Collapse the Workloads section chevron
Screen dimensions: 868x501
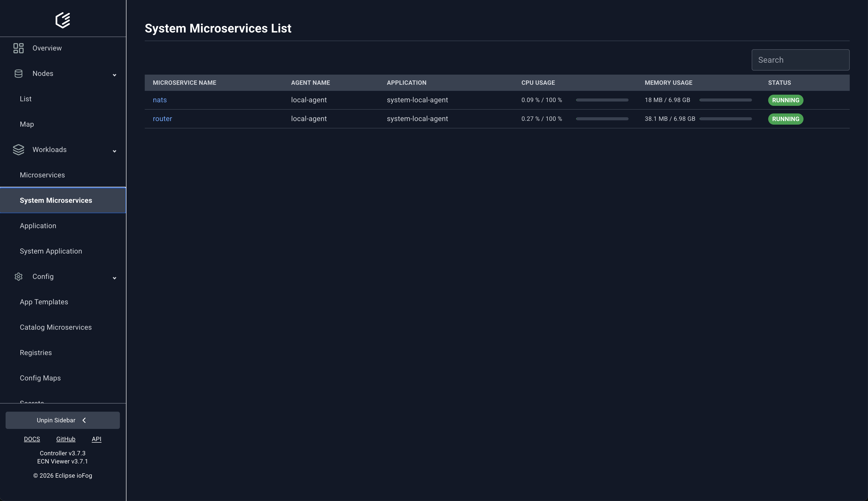pyautogui.click(x=114, y=151)
